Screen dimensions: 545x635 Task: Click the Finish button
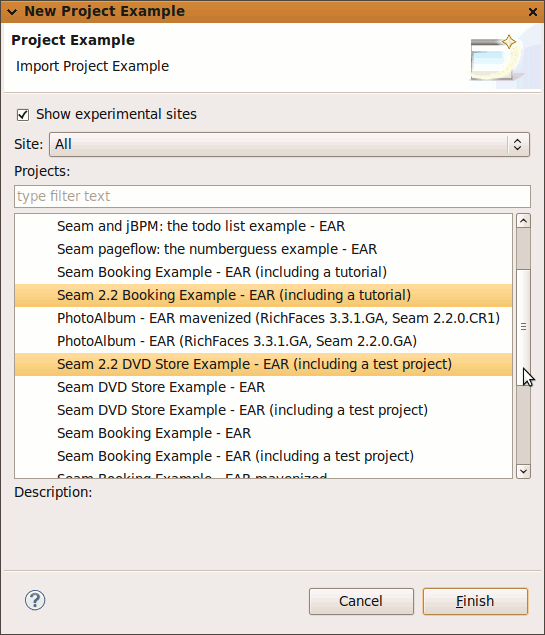pos(475,601)
